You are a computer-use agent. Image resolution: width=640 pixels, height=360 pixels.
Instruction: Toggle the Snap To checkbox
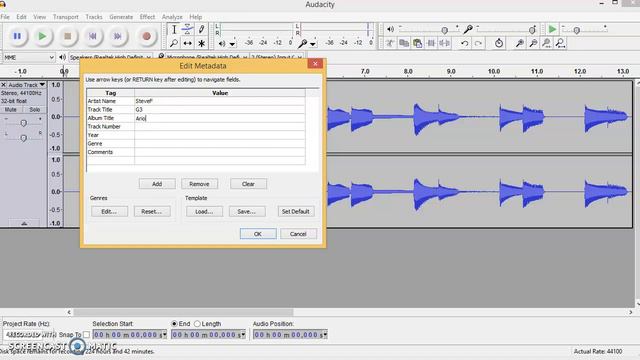click(x=86, y=335)
